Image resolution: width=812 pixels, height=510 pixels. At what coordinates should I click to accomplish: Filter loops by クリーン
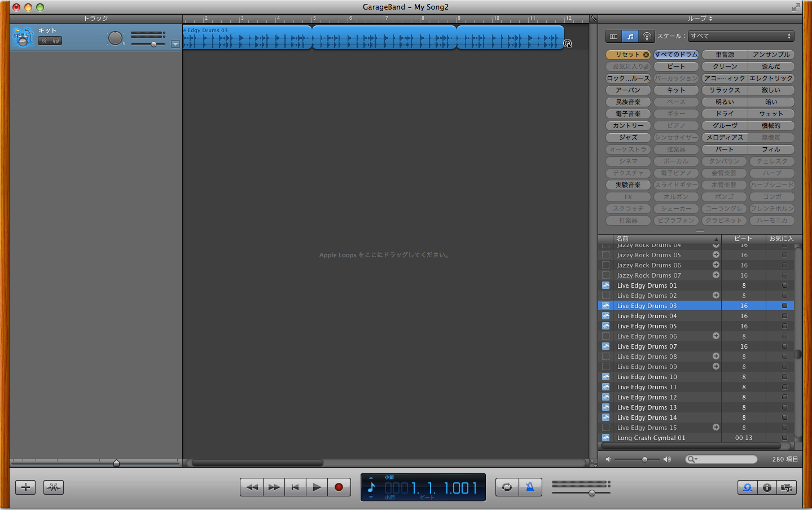(x=725, y=67)
